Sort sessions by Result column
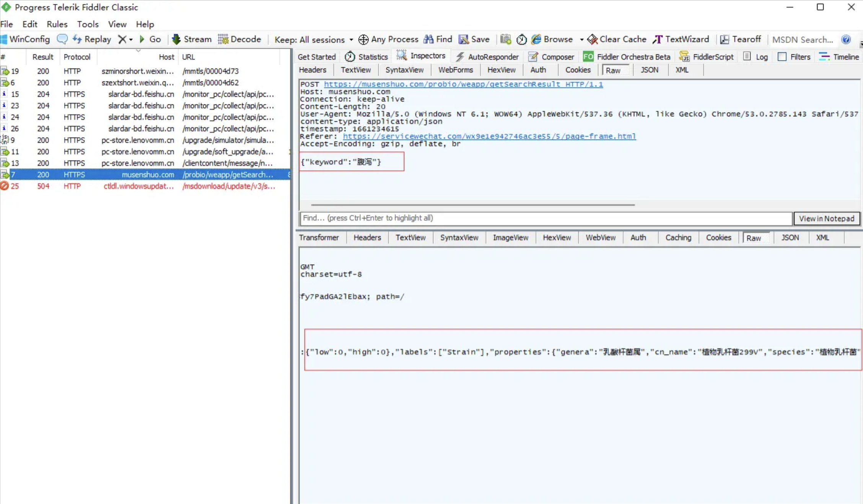The height and width of the screenshot is (504, 863). click(x=42, y=57)
